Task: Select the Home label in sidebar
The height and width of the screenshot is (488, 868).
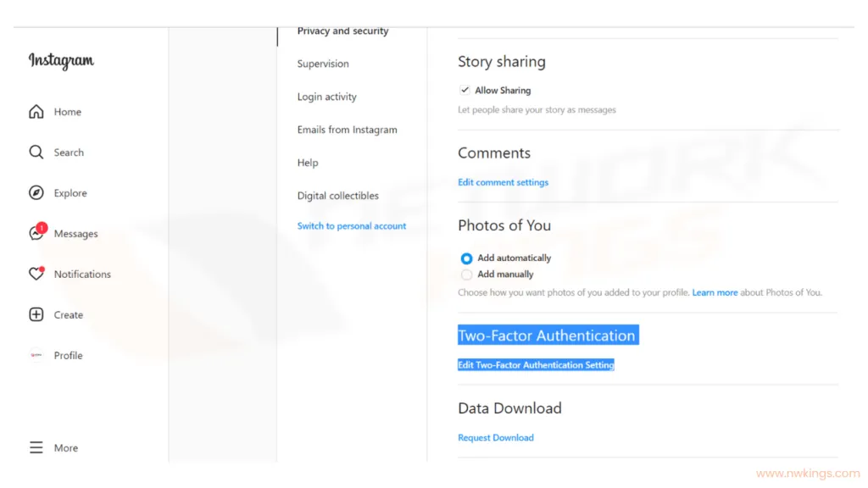Action: click(x=68, y=112)
